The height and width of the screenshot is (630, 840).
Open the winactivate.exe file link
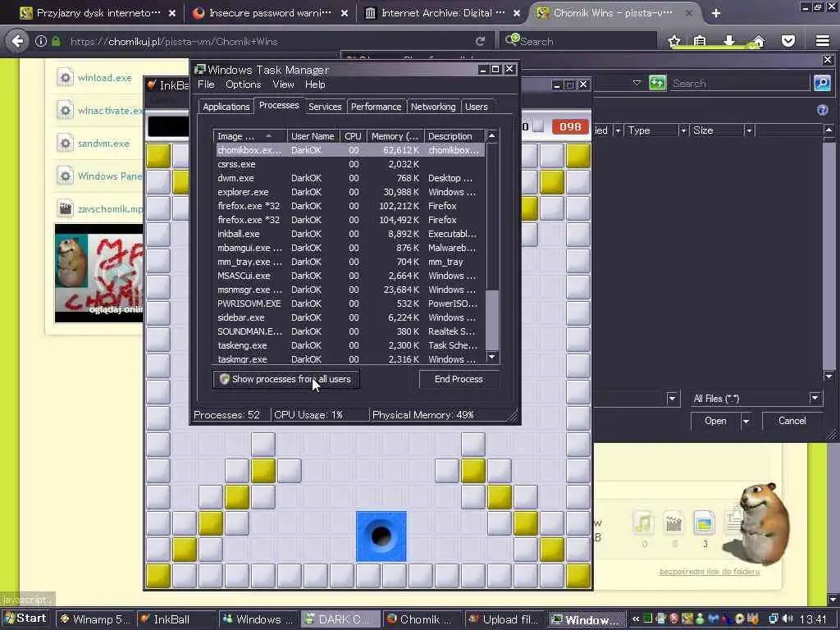point(110,111)
